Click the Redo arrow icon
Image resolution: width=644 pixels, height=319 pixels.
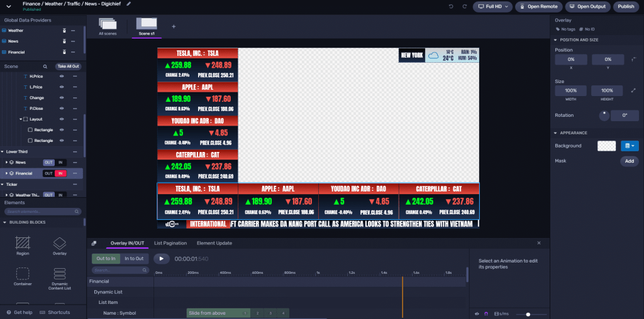463,6
